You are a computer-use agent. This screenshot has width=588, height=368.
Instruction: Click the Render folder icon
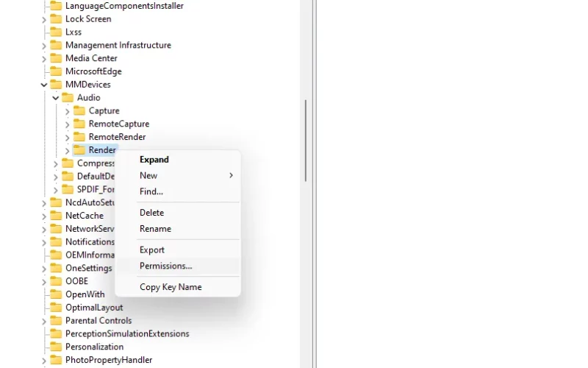[x=79, y=150]
